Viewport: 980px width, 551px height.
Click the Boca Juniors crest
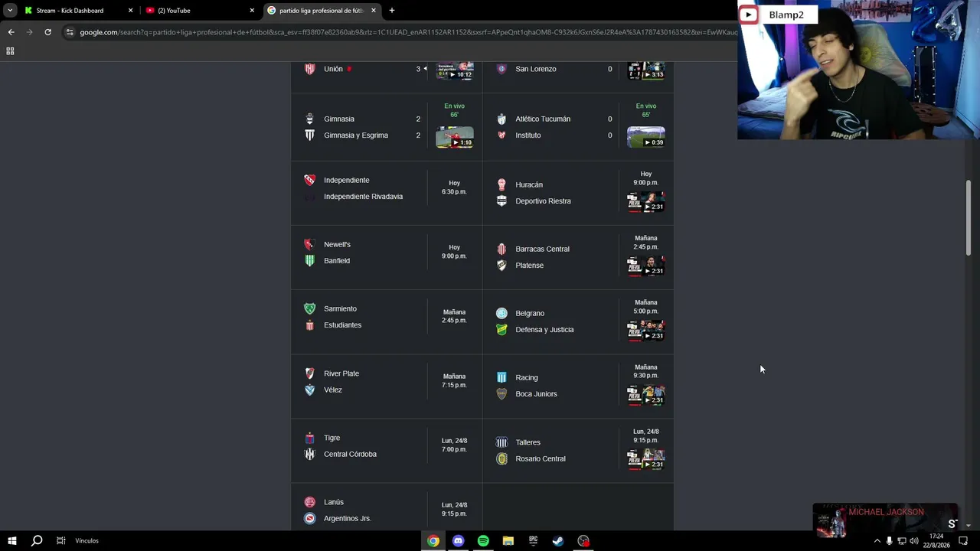click(x=501, y=394)
